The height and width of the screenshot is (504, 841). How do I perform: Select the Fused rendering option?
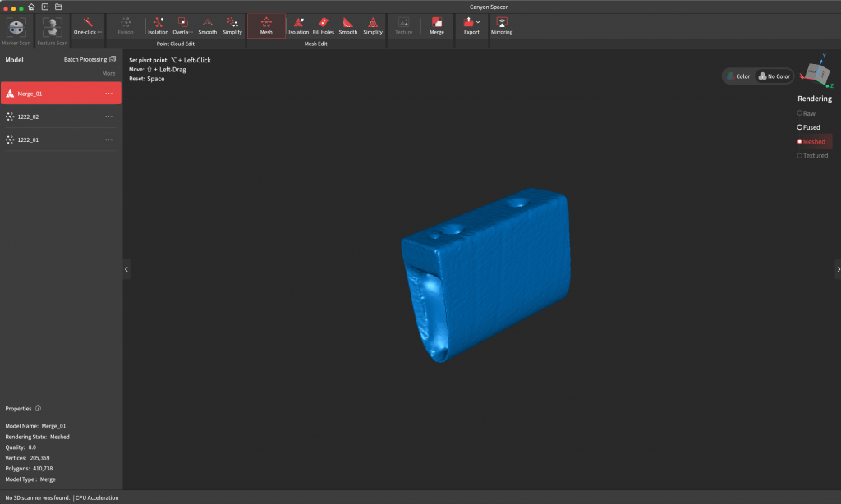(810, 127)
